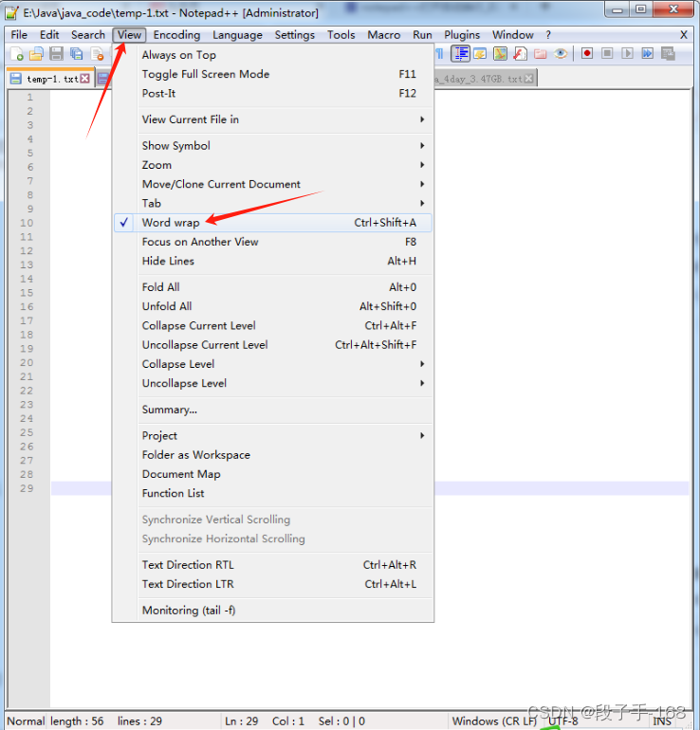
Task: Enable Monitoring (tail -f)
Action: (273, 610)
